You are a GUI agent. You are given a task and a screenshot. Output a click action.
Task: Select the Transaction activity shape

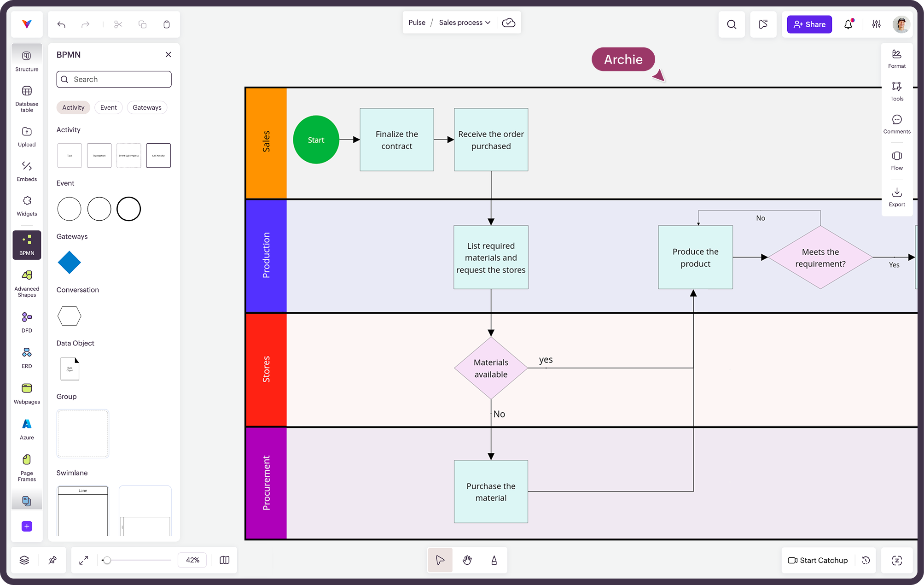(x=99, y=156)
